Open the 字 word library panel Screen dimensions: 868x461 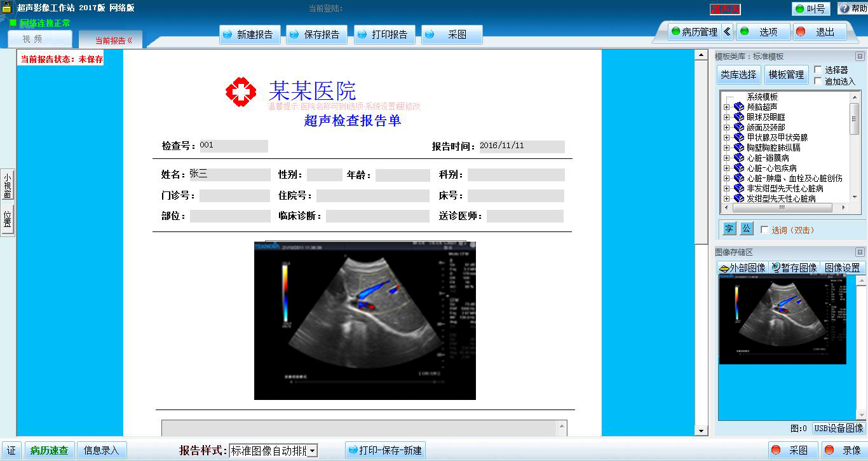(x=728, y=228)
